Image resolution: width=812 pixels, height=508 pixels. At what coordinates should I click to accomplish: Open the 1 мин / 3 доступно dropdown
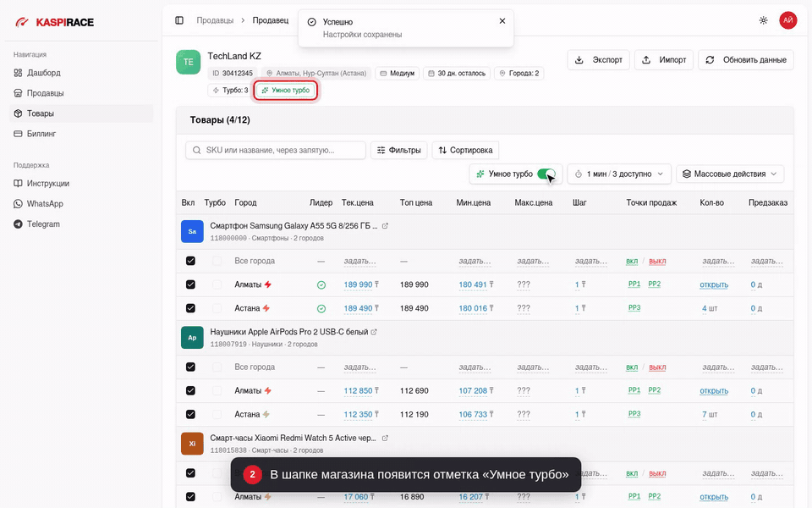(x=619, y=174)
